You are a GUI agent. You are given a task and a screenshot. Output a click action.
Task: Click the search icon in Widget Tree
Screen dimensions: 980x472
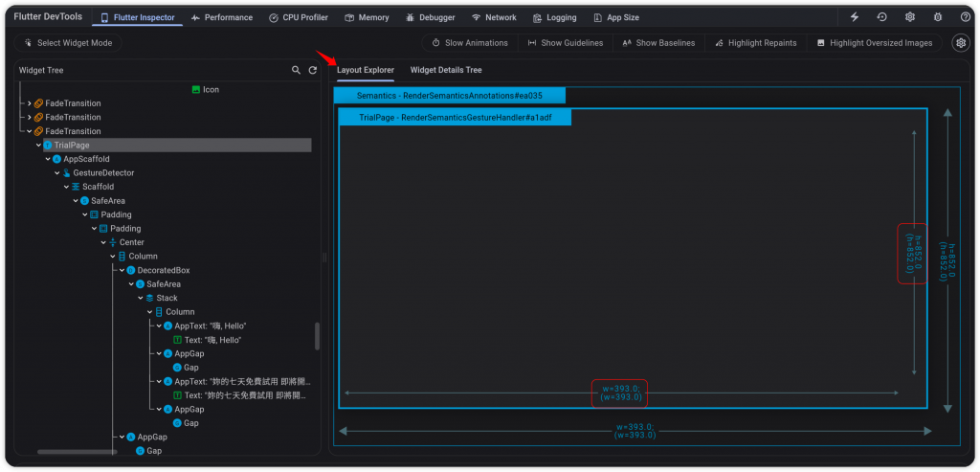tap(297, 70)
